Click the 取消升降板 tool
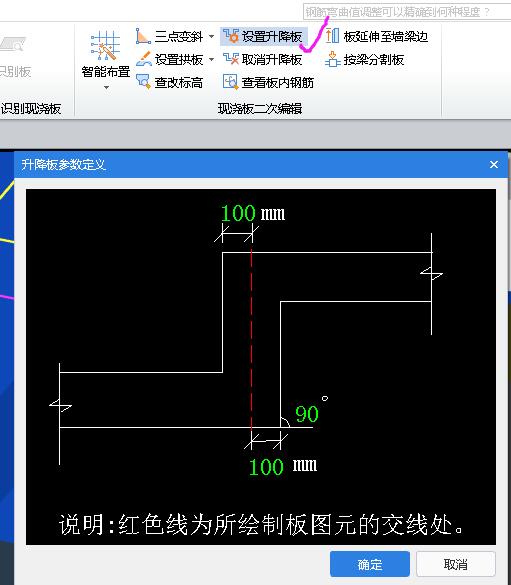Screen dimensions: 511x585 [263, 59]
